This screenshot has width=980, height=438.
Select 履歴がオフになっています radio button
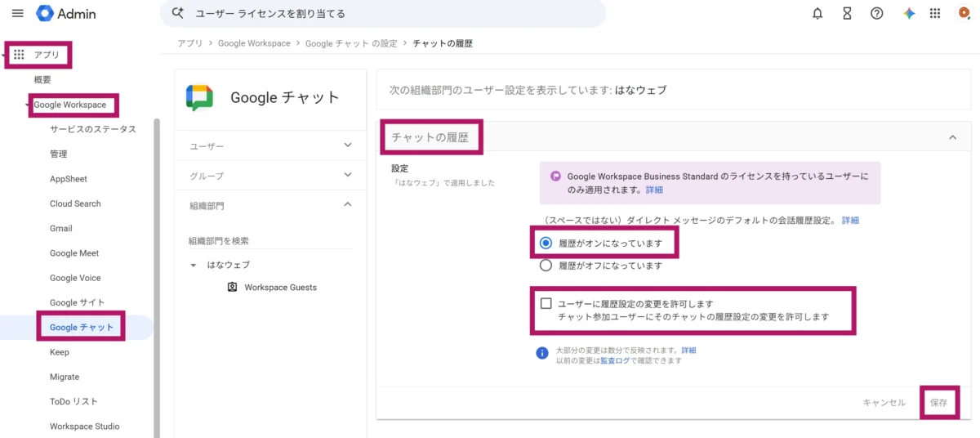pos(546,266)
